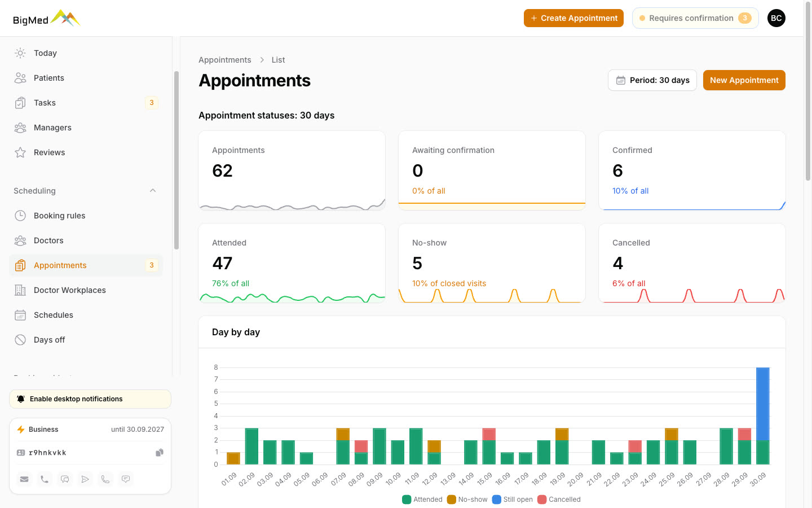Click the paper-plane send icon
812x508 pixels.
(85, 479)
